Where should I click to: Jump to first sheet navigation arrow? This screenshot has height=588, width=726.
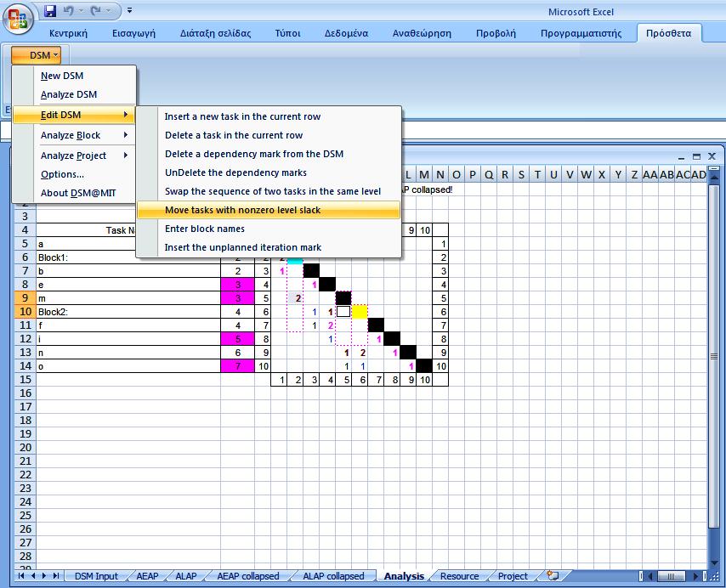click(21, 576)
